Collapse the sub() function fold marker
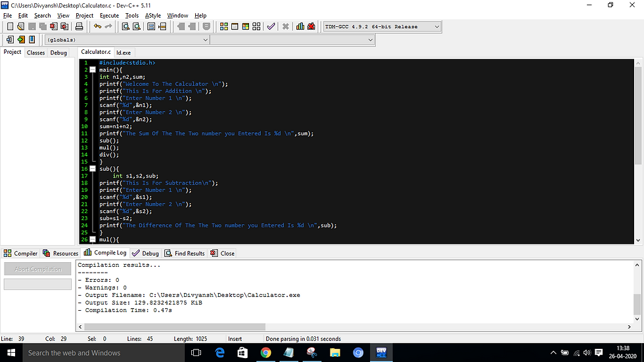Image resolution: width=644 pixels, height=362 pixels. click(93, 169)
